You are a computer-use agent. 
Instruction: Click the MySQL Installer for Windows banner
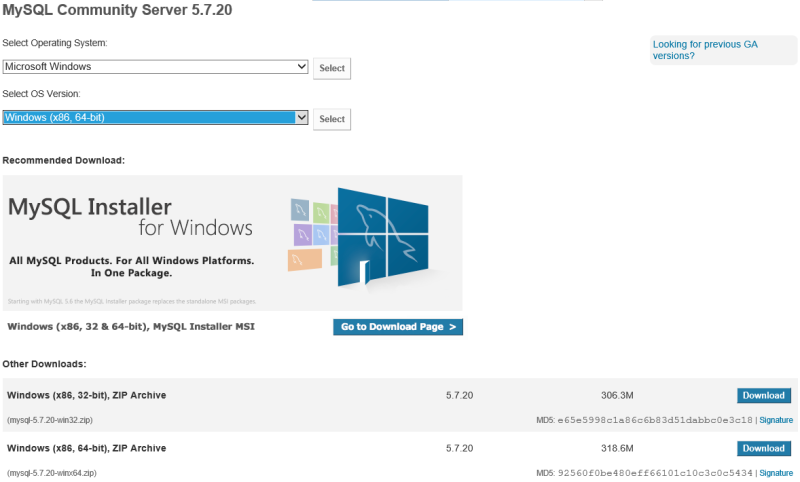(233, 243)
